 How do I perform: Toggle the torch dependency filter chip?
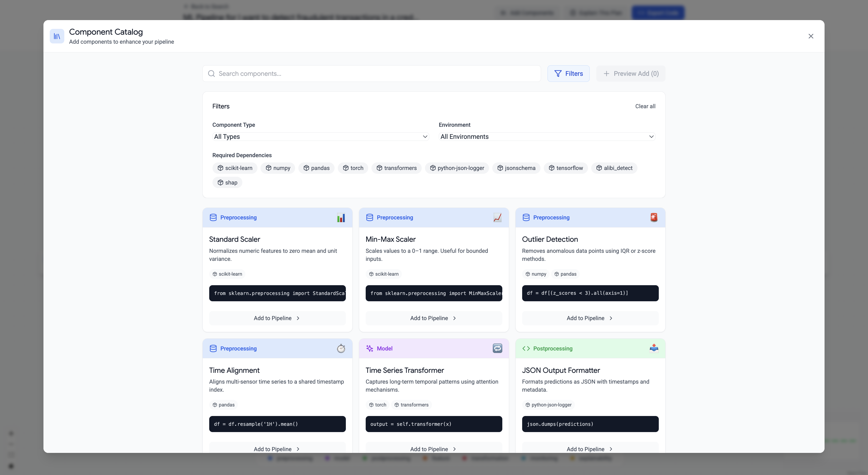point(353,168)
